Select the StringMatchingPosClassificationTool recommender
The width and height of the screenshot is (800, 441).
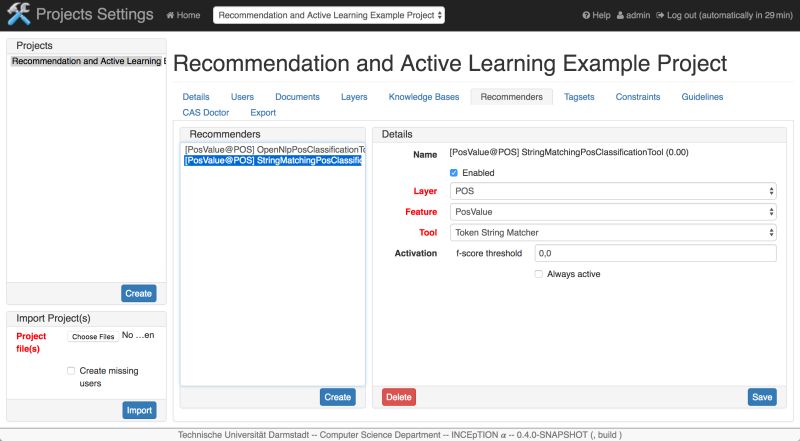tap(273, 161)
